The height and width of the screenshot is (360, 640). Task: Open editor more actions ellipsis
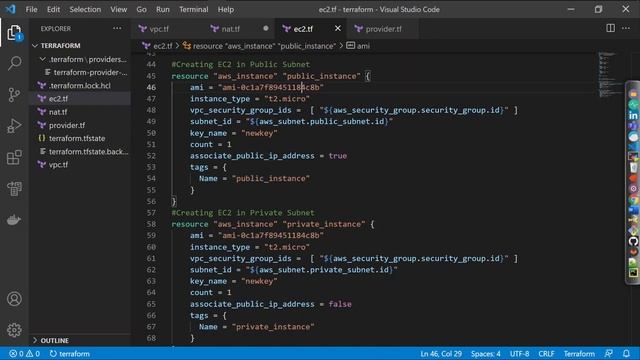pos(626,28)
